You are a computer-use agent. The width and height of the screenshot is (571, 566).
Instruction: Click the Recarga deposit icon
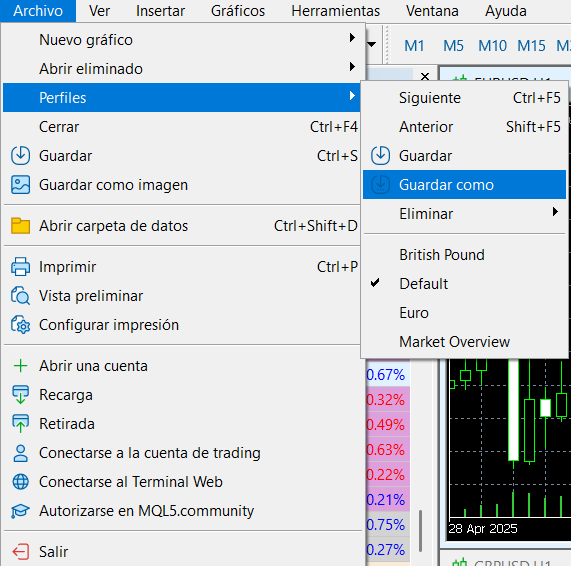20,395
